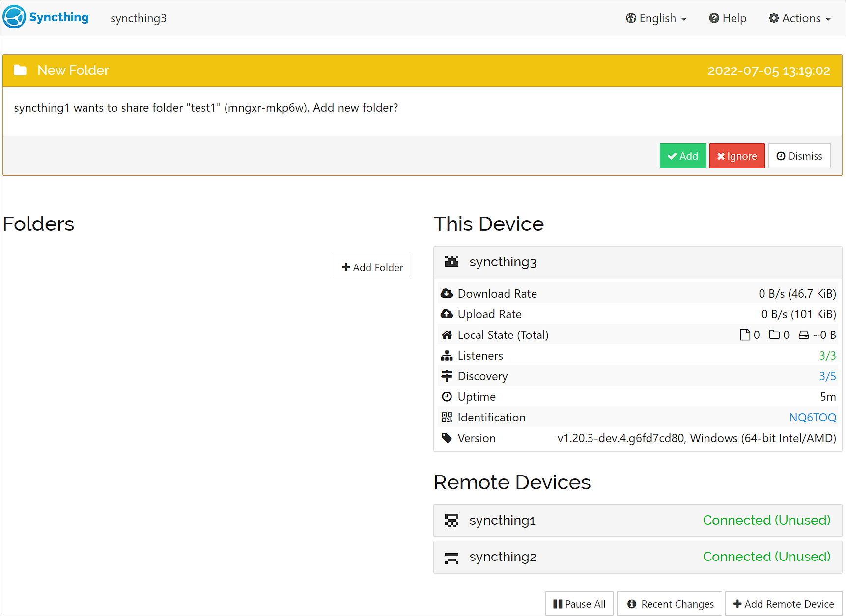Click the New Folder banner title
Screen dimensions: 846x616
(73, 70)
